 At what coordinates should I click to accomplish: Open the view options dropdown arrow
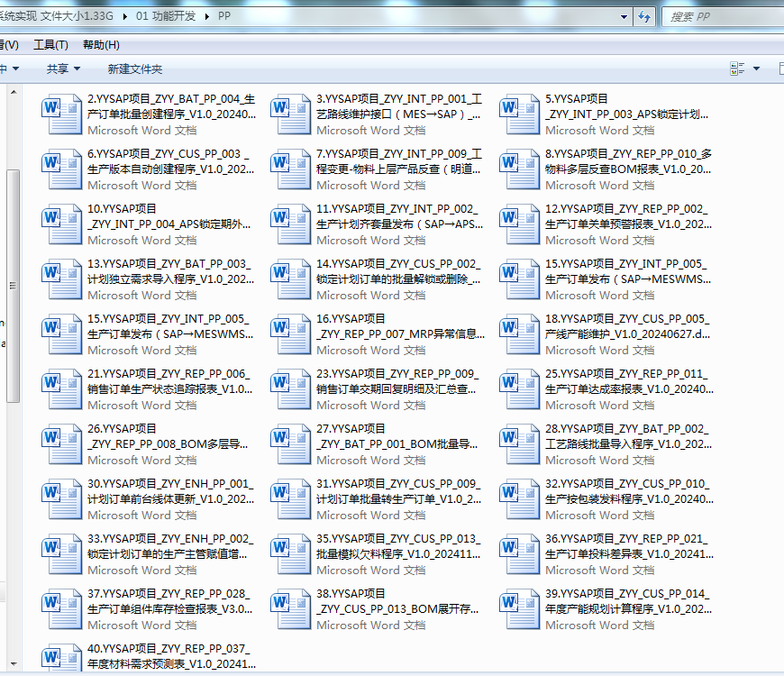tap(757, 69)
